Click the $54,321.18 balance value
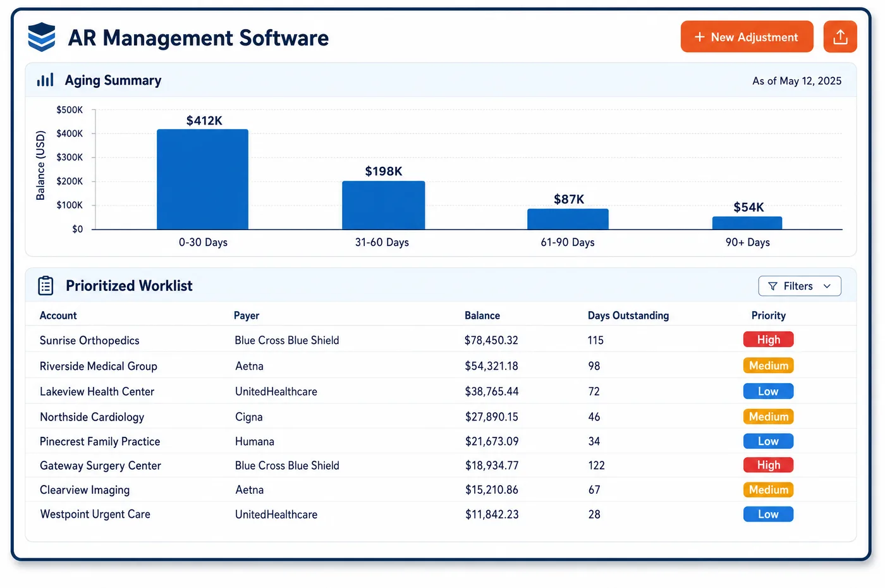The image size is (885, 588). [491, 366]
